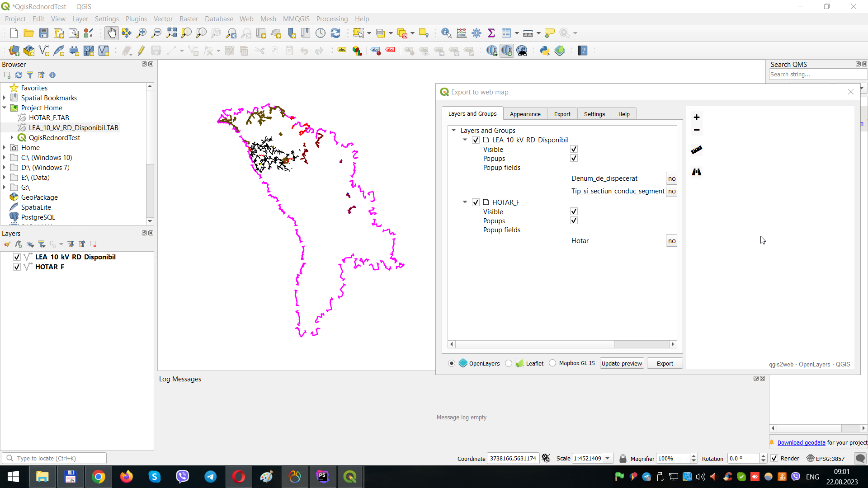Uncheck the LEA_10_kV_RD_Disponibil layer visibility in Layers panel
The width and height of the screenshot is (868, 488).
click(17, 257)
